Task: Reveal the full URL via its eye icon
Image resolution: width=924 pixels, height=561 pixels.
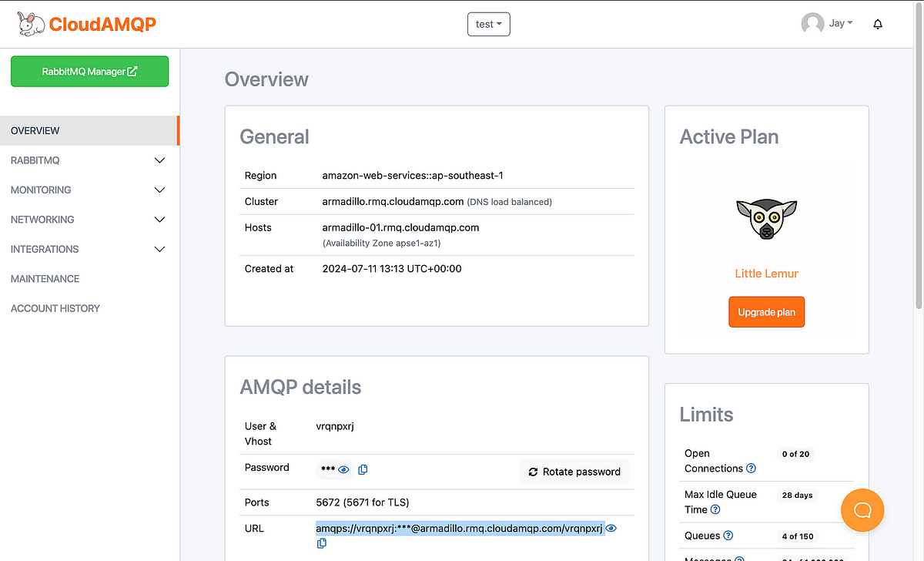Action: (x=611, y=528)
